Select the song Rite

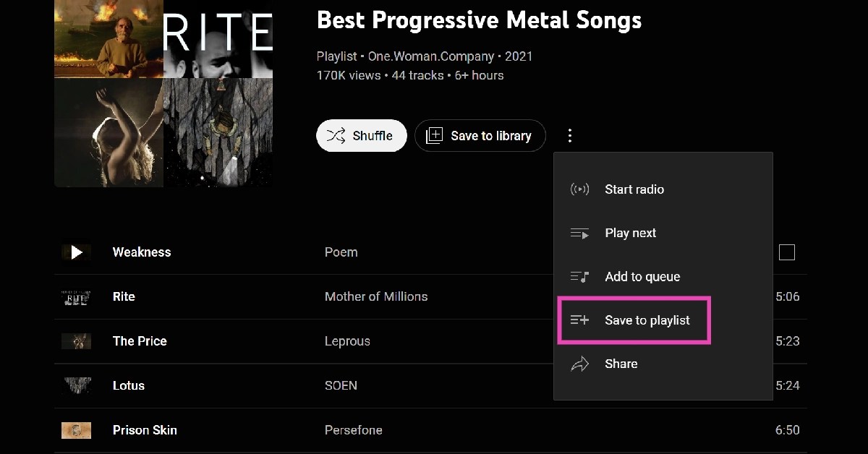124,296
